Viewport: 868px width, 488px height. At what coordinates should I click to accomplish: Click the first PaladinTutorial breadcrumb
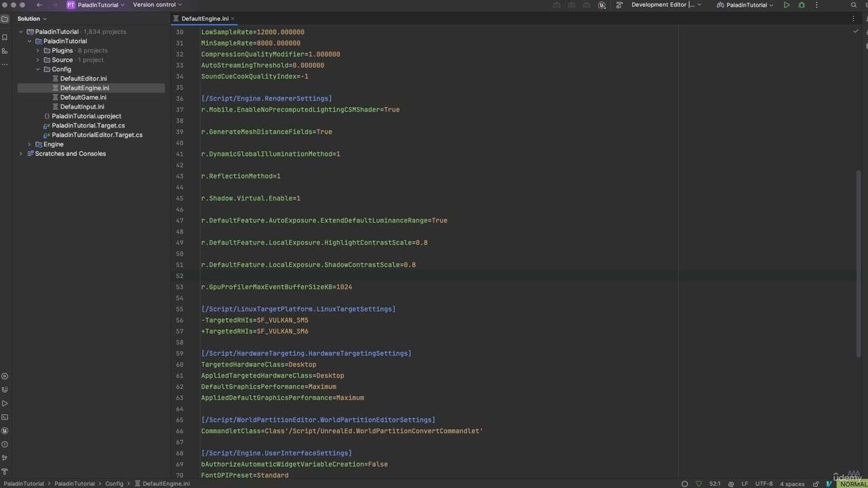pos(24,484)
